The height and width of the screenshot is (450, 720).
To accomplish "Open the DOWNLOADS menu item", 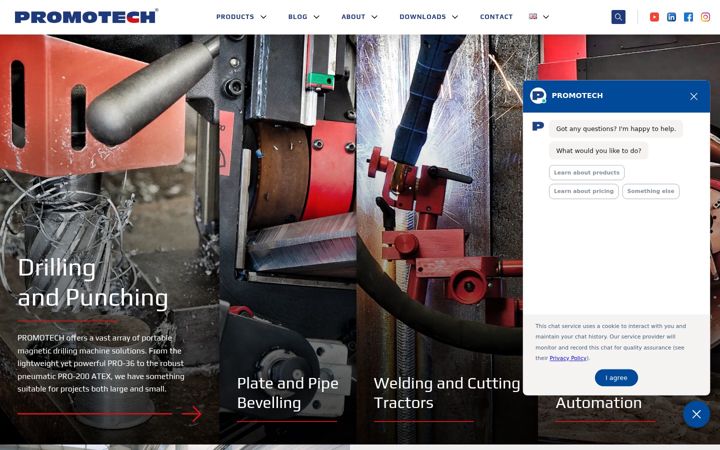I will (422, 17).
